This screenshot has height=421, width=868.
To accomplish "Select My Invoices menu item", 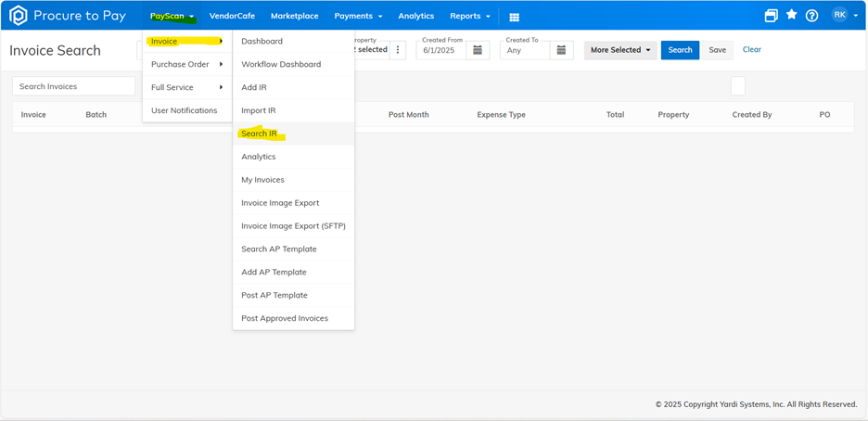I will [293, 180].
